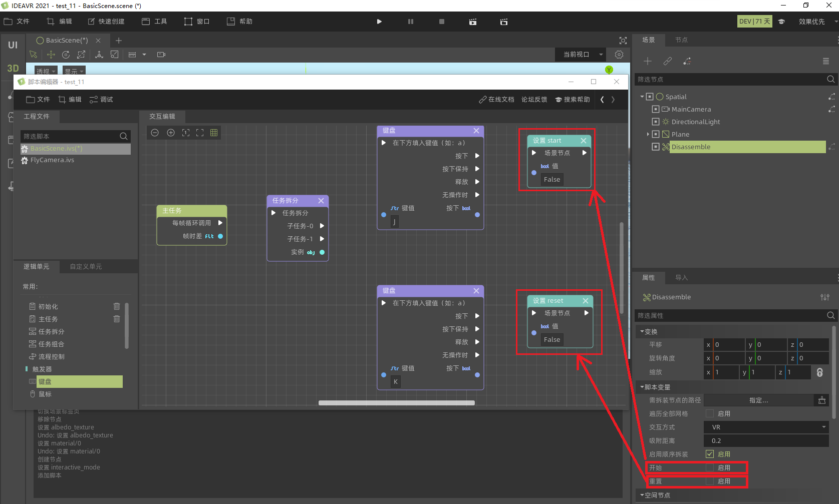Click the frame-all icon in graph toolbar

(x=200, y=133)
